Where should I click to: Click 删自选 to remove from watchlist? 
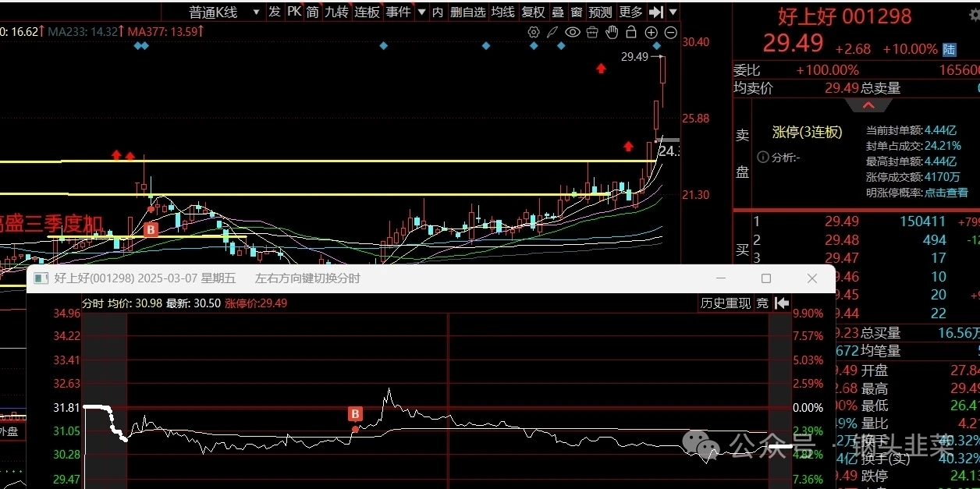(468, 12)
